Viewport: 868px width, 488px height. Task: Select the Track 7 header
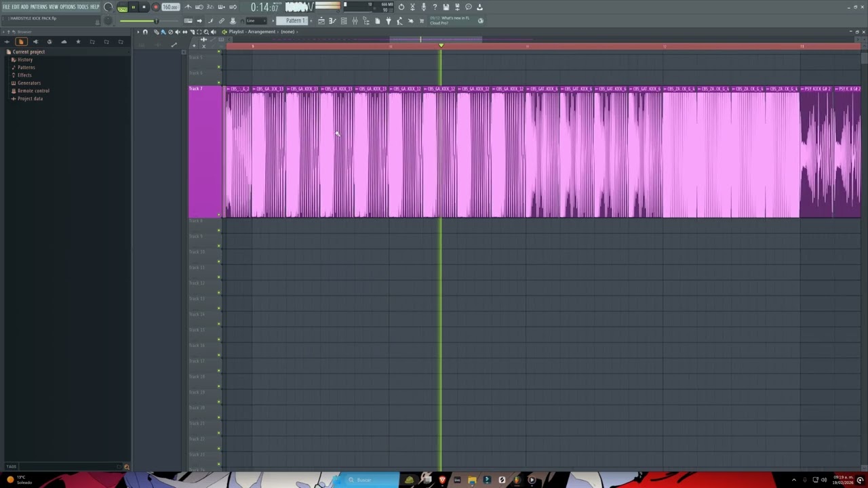(205, 151)
